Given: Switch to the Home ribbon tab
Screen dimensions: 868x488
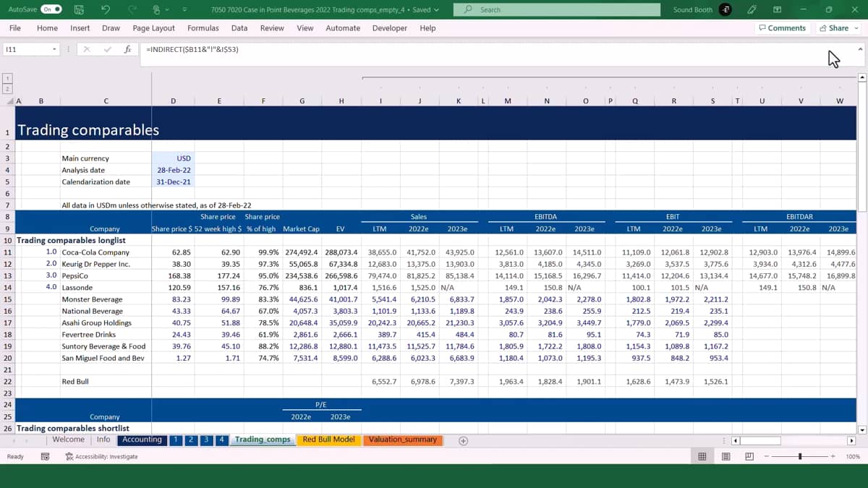Looking at the screenshot, I should coord(47,28).
